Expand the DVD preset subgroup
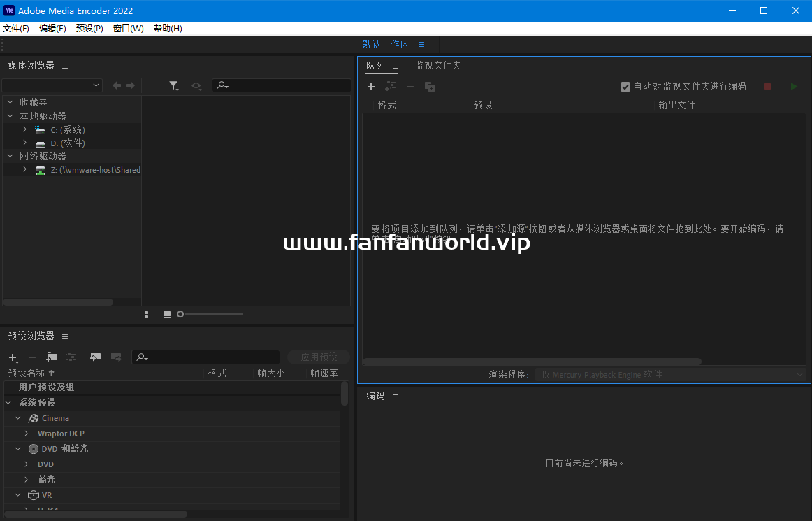Image resolution: width=812 pixels, height=521 pixels. 27,464
